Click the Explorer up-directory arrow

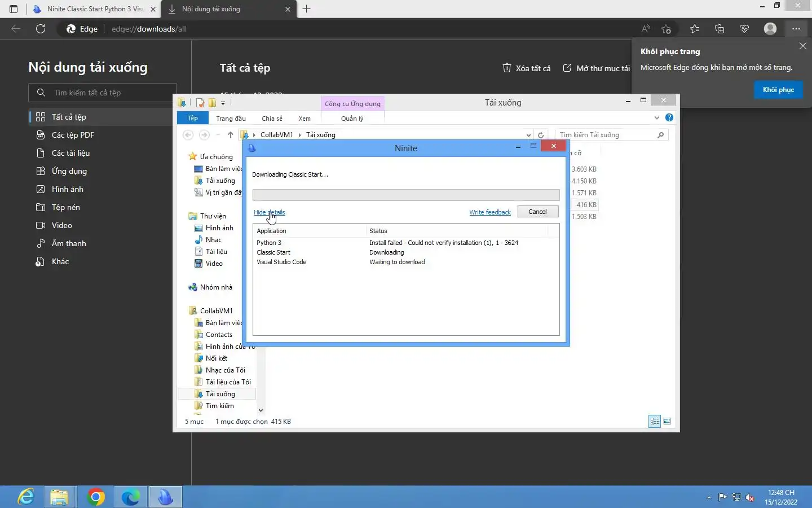coord(230,135)
